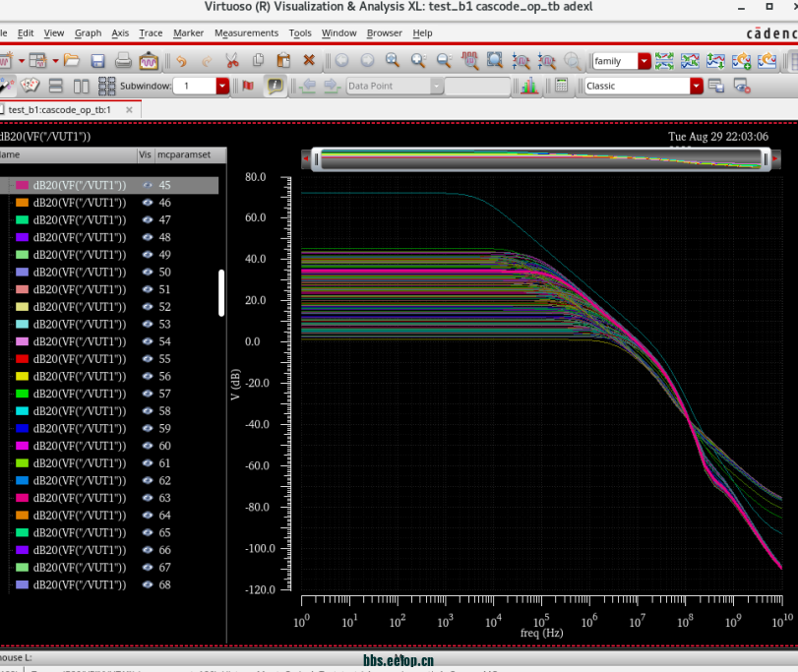Image resolution: width=798 pixels, height=672 pixels.
Task: Undo the last action
Action: 181,61
